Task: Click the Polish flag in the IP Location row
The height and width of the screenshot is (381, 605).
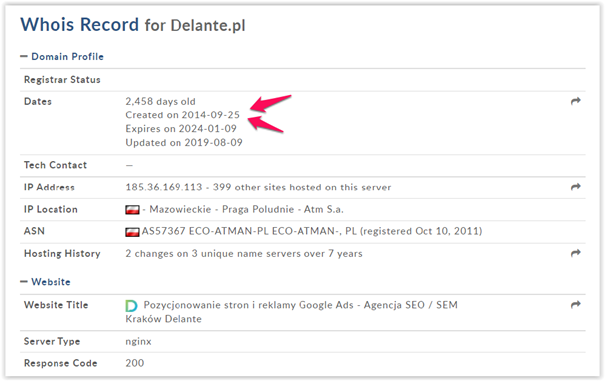Action: click(132, 210)
